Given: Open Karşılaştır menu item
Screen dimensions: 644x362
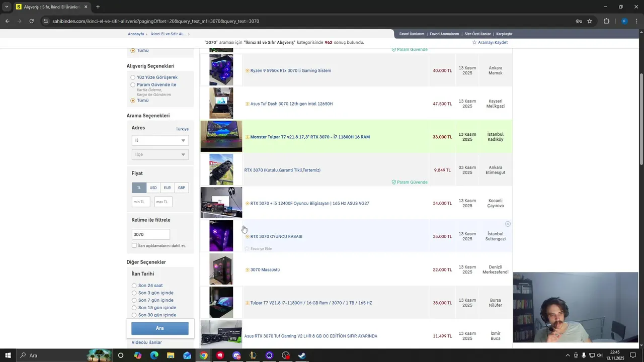Looking at the screenshot, I should pyautogui.click(x=504, y=34).
